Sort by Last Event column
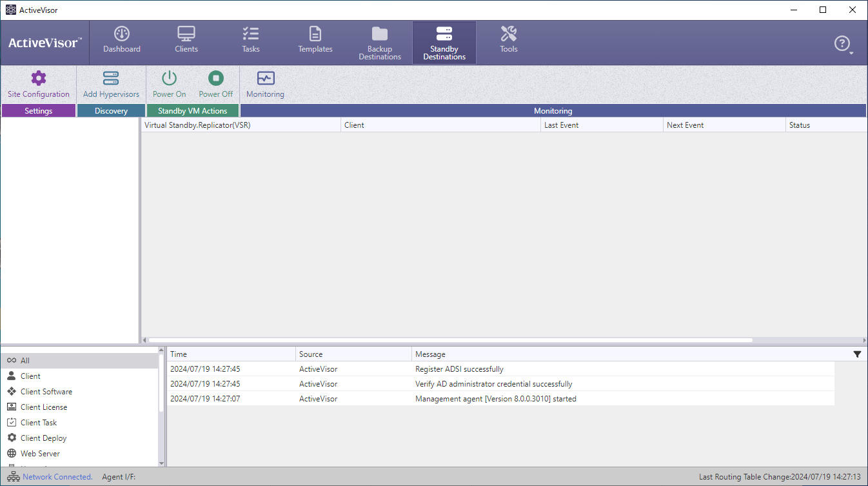 [602, 125]
